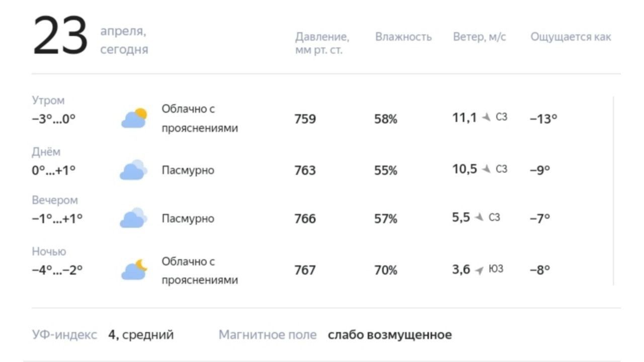Click the morning pressure value 759

pyautogui.click(x=305, y=119)
